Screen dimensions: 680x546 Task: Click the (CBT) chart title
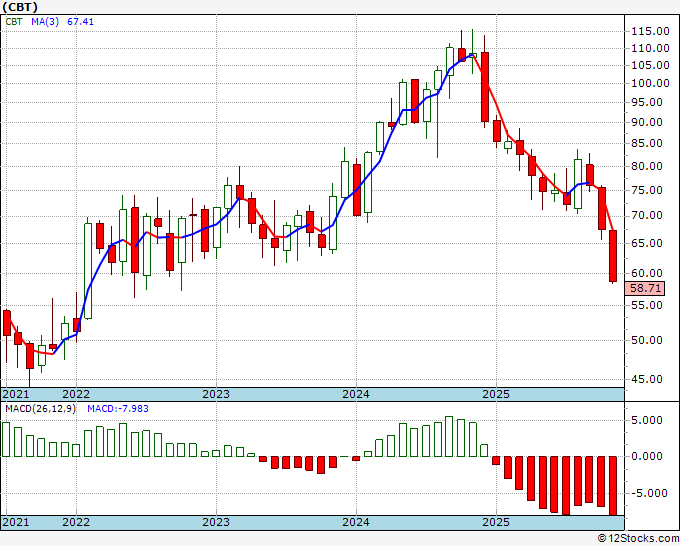tap(20, 7)
